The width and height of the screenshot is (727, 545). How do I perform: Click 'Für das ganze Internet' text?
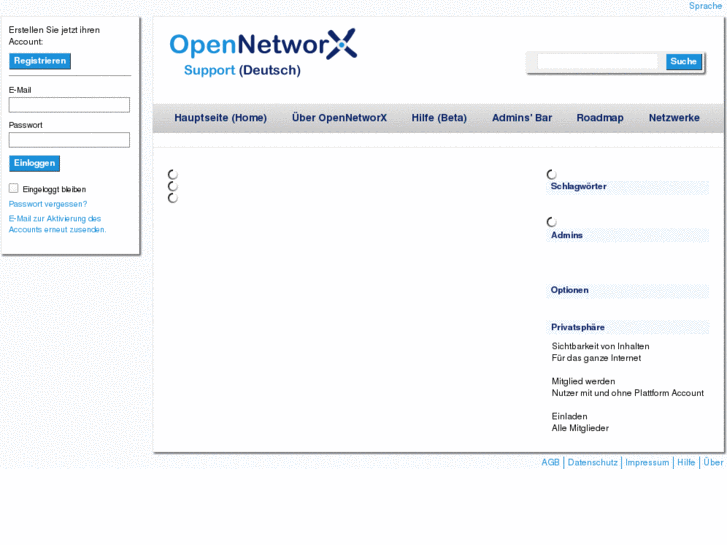pos(596,358)
